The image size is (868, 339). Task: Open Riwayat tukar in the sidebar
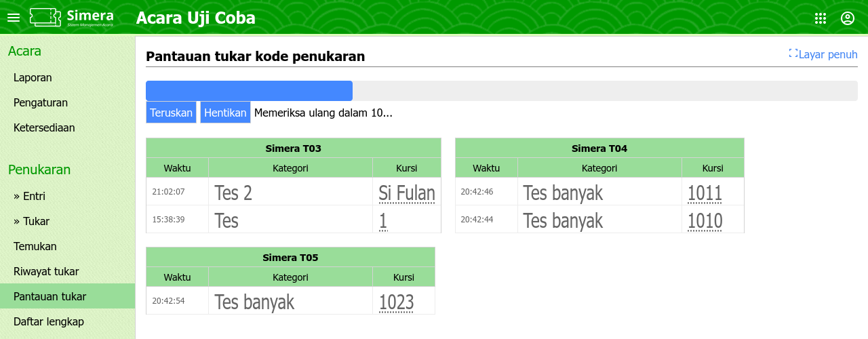point(46,271)
